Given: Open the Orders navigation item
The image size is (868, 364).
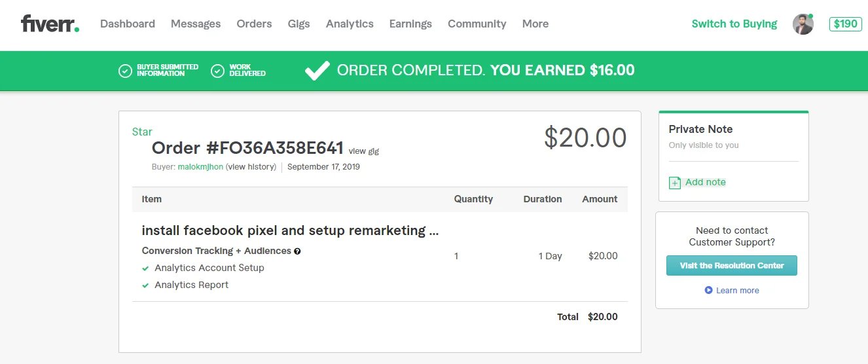Looking at the screenshot, I should click(x=254, y=24).
